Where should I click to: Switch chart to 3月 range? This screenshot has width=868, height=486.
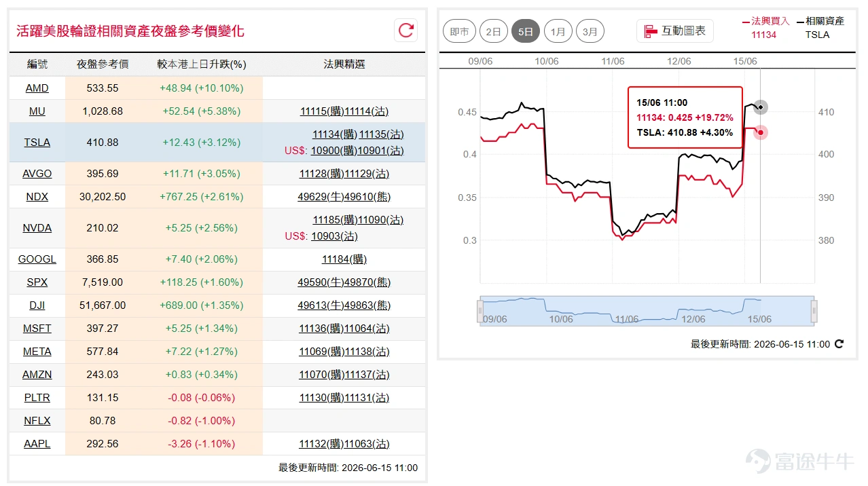[590, 31]
